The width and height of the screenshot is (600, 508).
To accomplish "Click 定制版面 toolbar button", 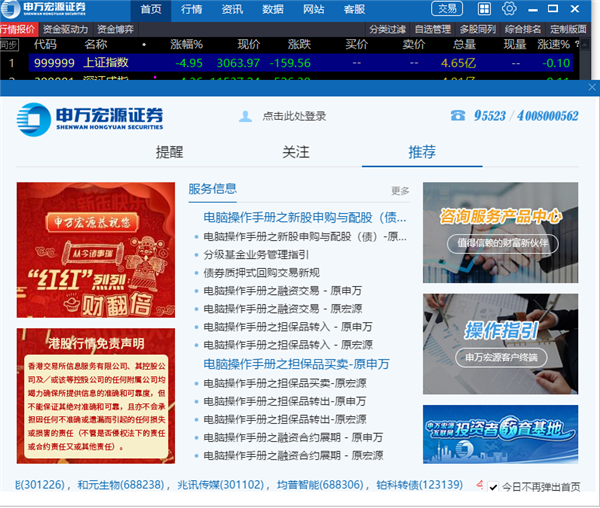I will [568, 29].
